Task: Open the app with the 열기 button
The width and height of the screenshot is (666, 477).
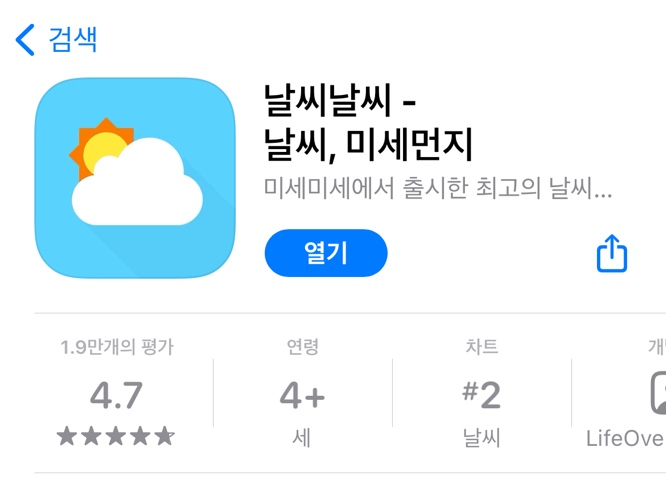Action: pyautogui.click(x=326, y=253)
